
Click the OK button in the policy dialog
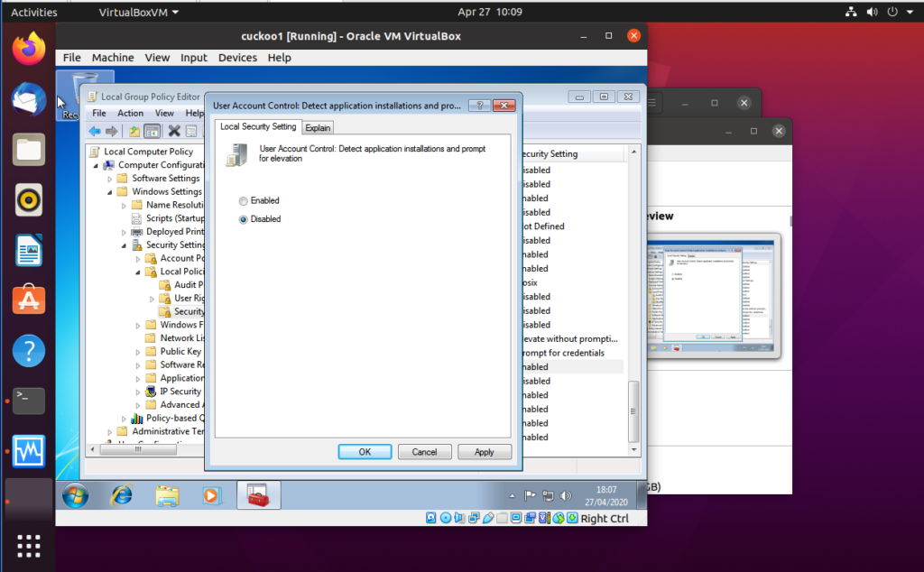365,451
